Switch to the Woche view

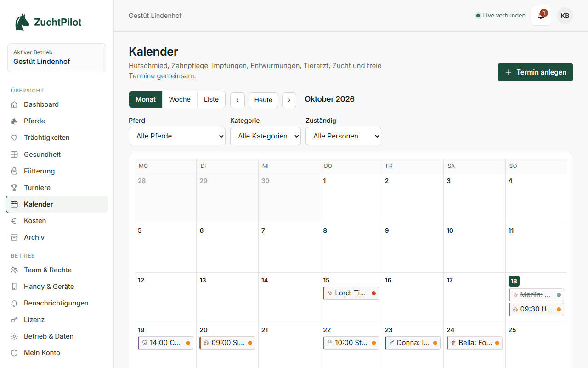[x=180, y=99]
